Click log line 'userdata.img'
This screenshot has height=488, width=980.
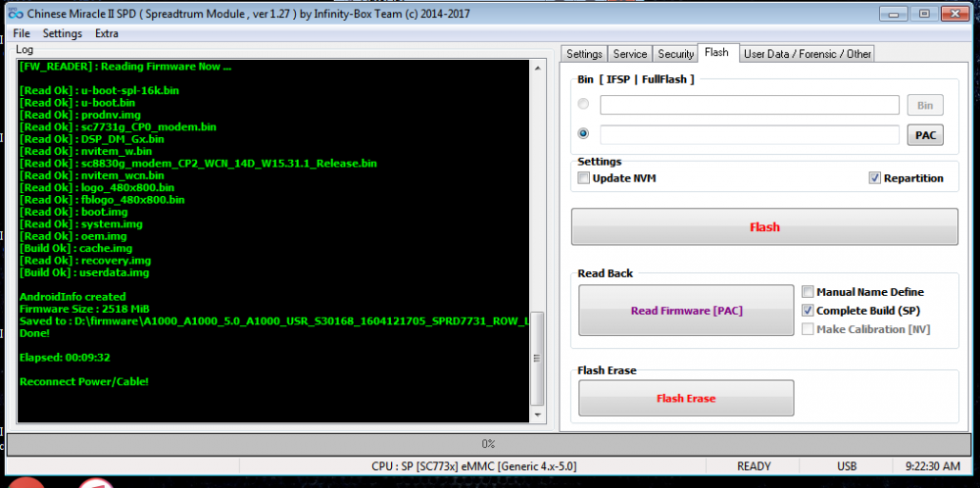pyautogui.click(x=84, y=272)
